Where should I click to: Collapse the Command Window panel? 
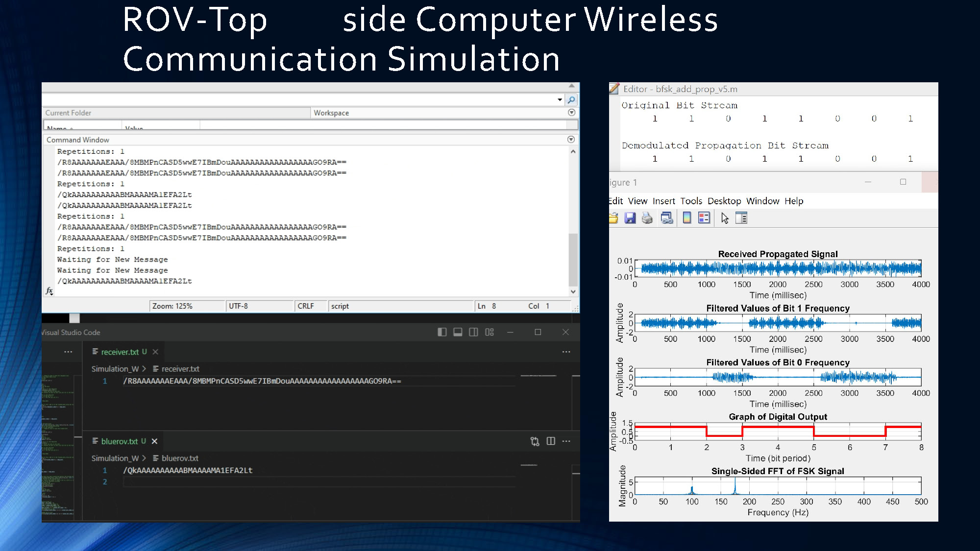point(571,140)
